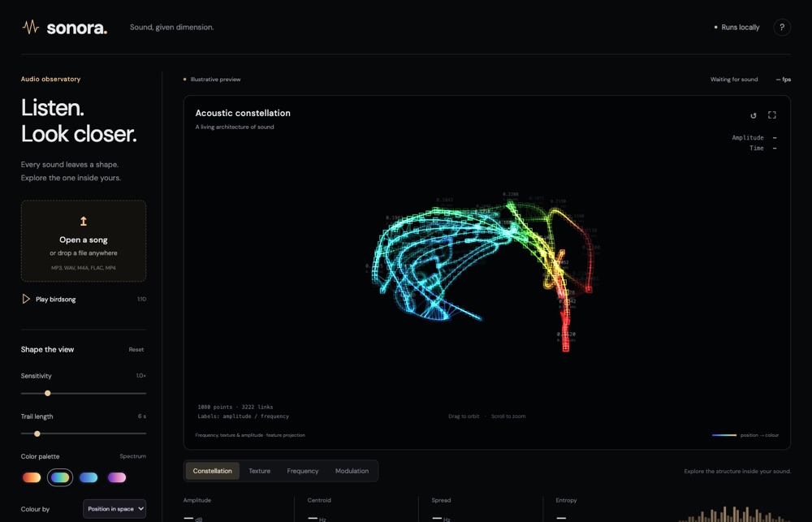Viewport: 812px width, 522px height.
Task: Click the position to colour legend
Action: (x=745, y=435)
